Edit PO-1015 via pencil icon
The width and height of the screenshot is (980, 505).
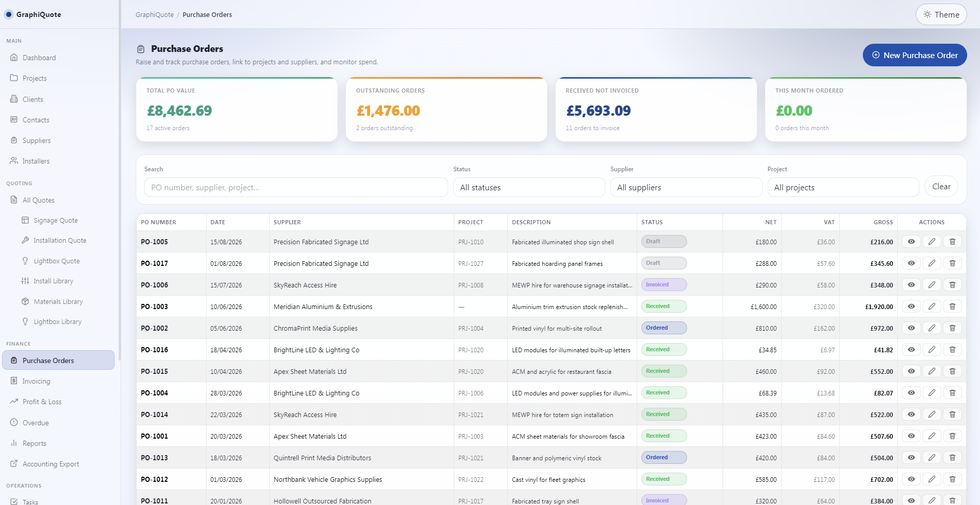[932, 371]
